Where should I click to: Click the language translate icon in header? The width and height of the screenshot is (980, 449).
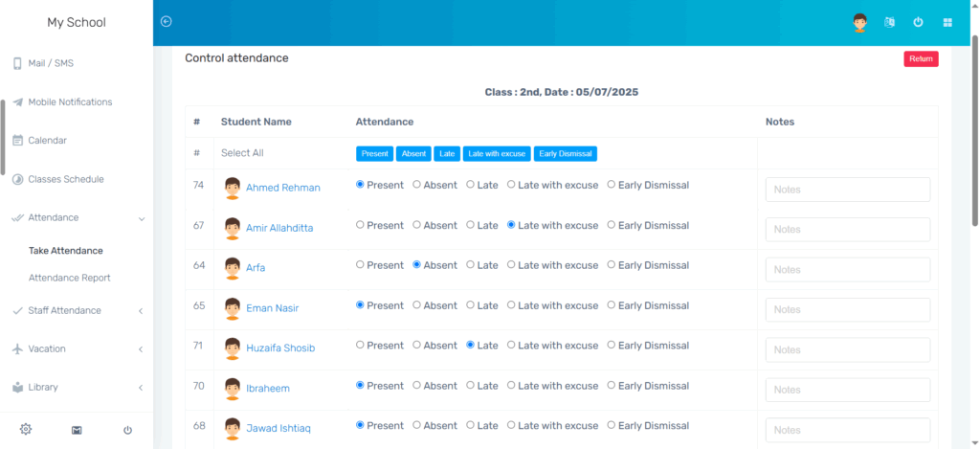[889, 22]
